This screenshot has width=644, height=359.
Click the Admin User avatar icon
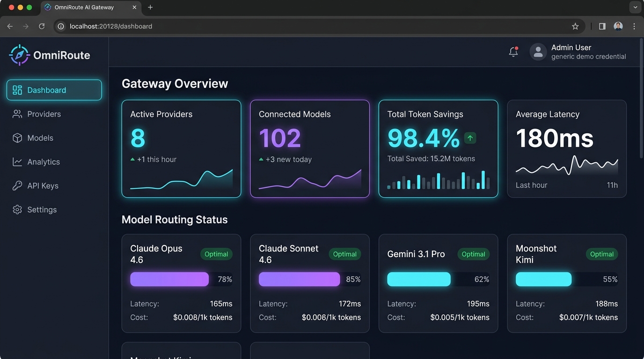538,52
